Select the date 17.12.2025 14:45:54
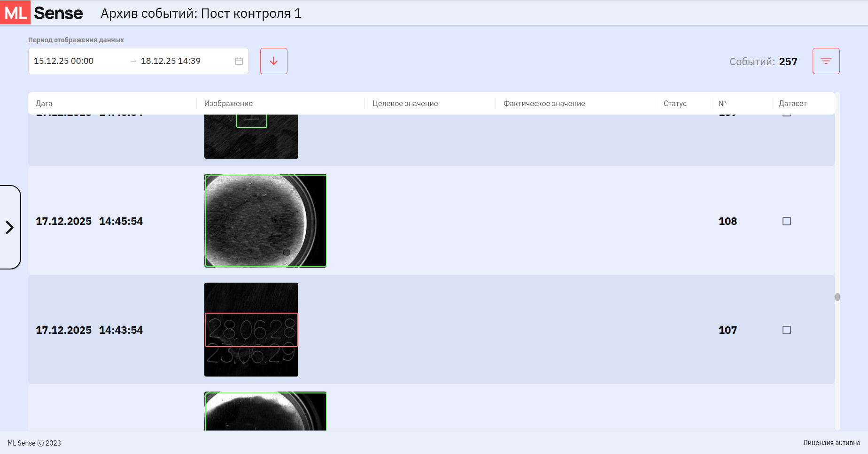868x454 pixels. [x=89, y=221]
